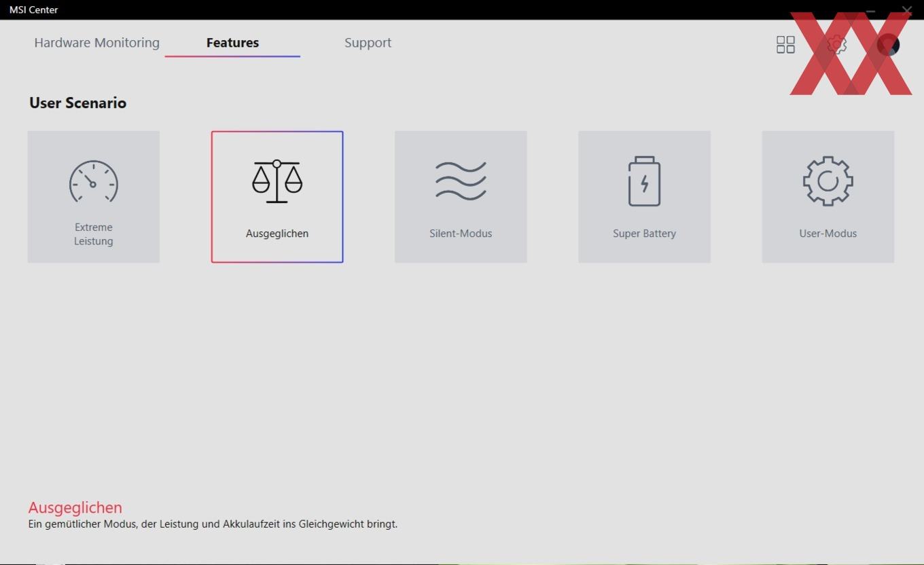Click the MSI Center window title
The image size is (924, 565).
pos(33,10)
